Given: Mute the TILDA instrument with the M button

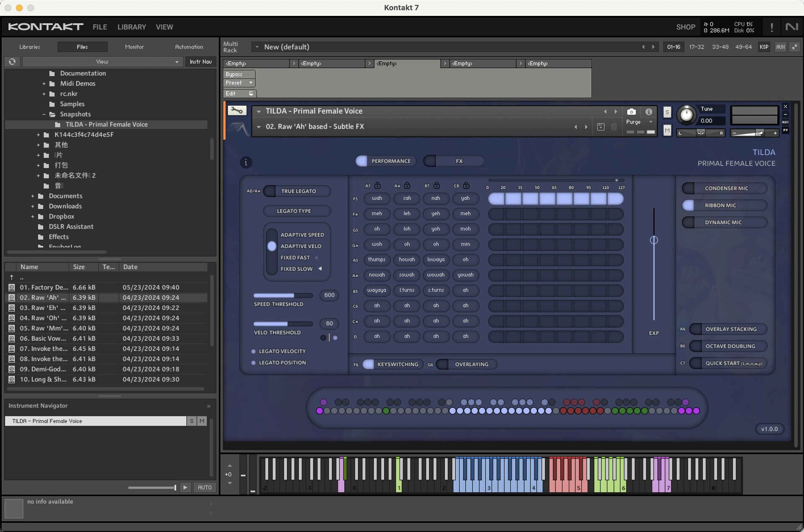Looking at the screenshot, I should coord(667,131).
